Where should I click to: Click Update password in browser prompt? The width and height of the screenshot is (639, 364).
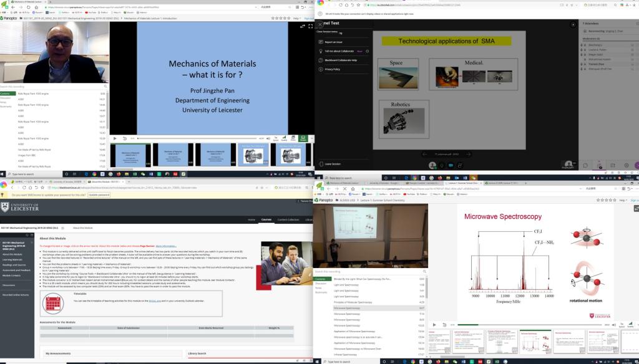coord(99,194)
